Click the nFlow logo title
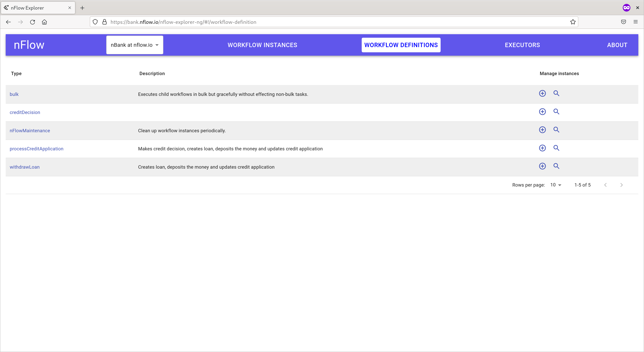Screen dimensions: 644x352 [29, 45]
